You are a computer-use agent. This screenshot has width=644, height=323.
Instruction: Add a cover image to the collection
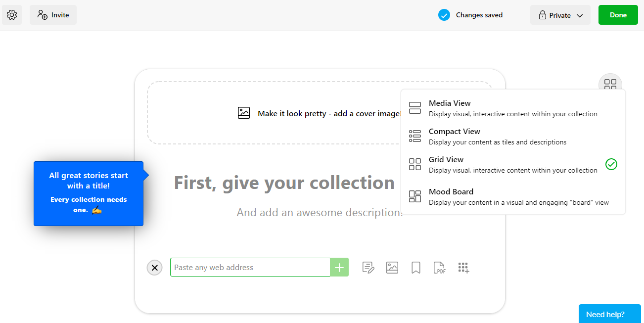point(320,113)
